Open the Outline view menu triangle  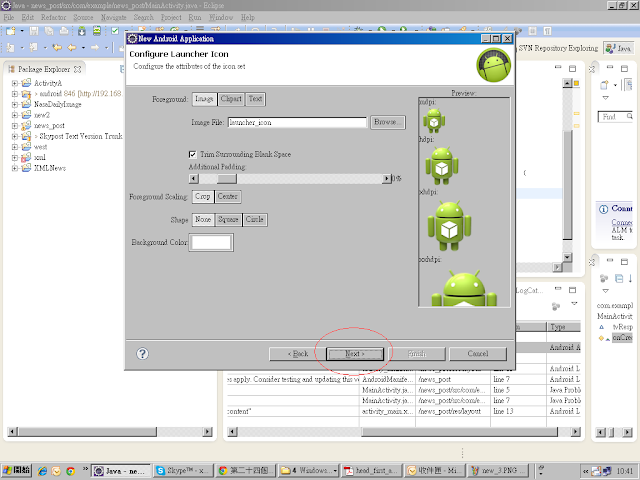(606, 291)
